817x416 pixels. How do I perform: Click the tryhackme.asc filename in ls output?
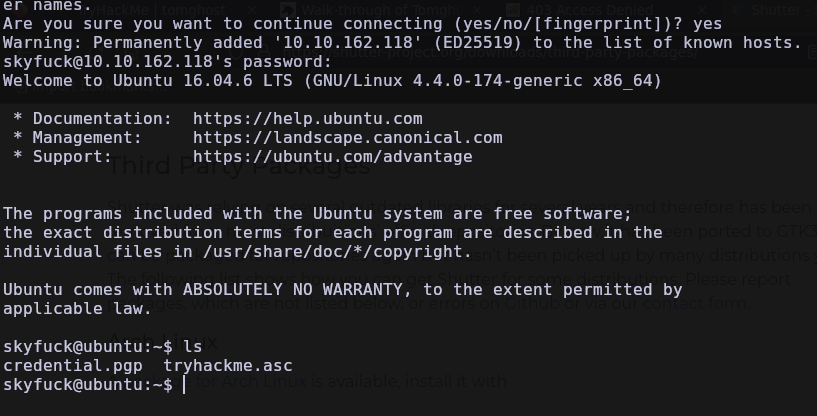[x=228, y=366]
